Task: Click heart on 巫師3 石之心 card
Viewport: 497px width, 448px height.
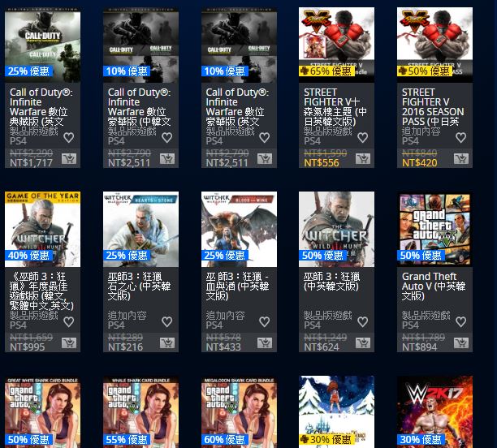Action: [167, 322]
